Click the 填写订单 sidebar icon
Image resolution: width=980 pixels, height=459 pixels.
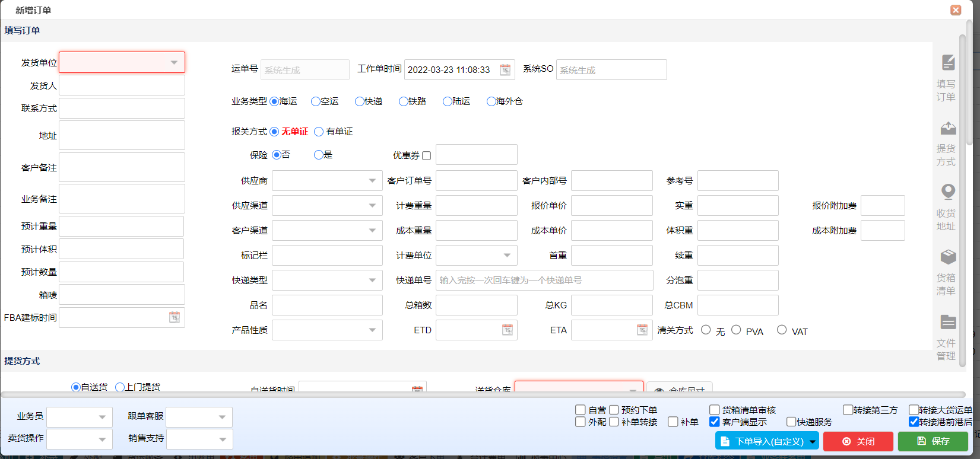click(x=948, y=63)
